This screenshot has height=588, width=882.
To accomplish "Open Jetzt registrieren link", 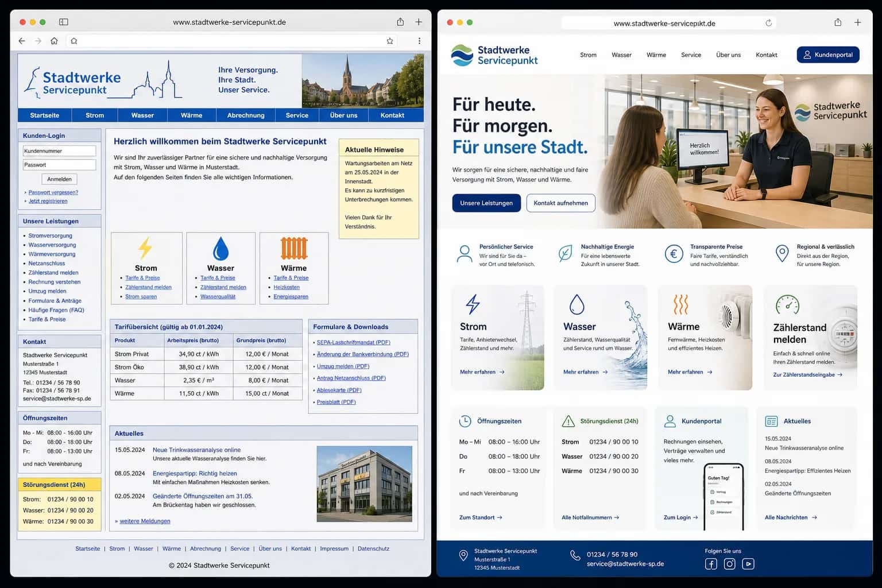I will click(x=48, y=201).
